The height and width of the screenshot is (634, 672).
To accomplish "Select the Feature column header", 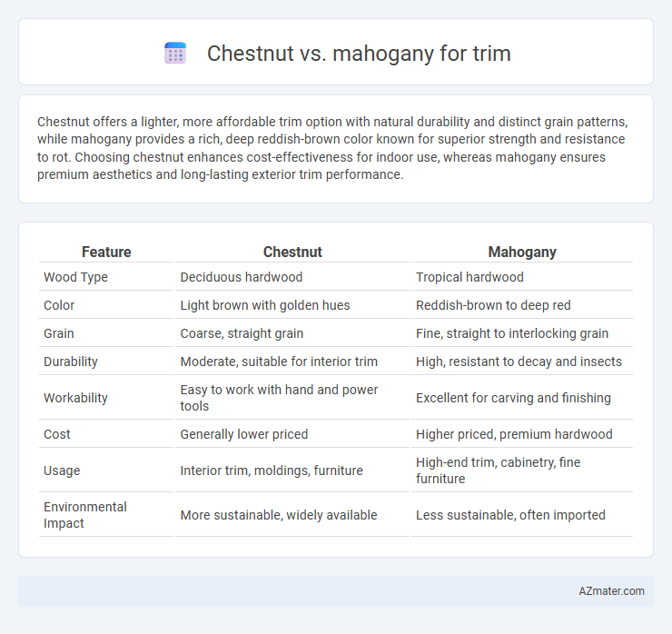I will pos(106,252).
